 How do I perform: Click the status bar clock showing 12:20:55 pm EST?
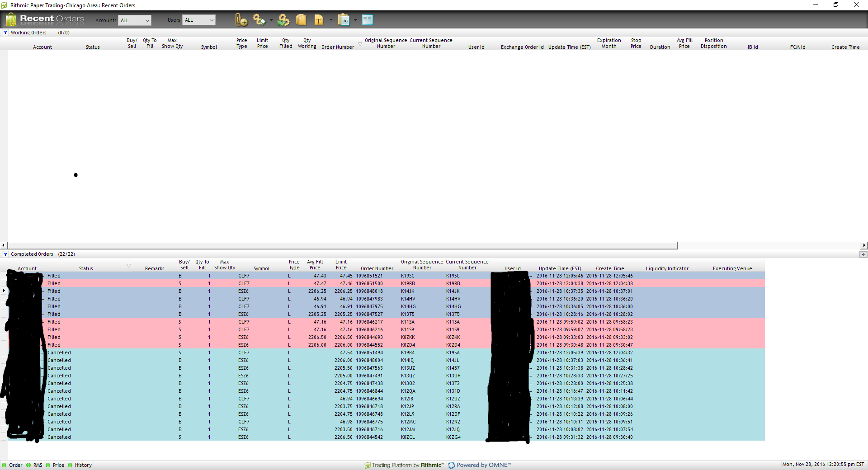pos(823,465)
